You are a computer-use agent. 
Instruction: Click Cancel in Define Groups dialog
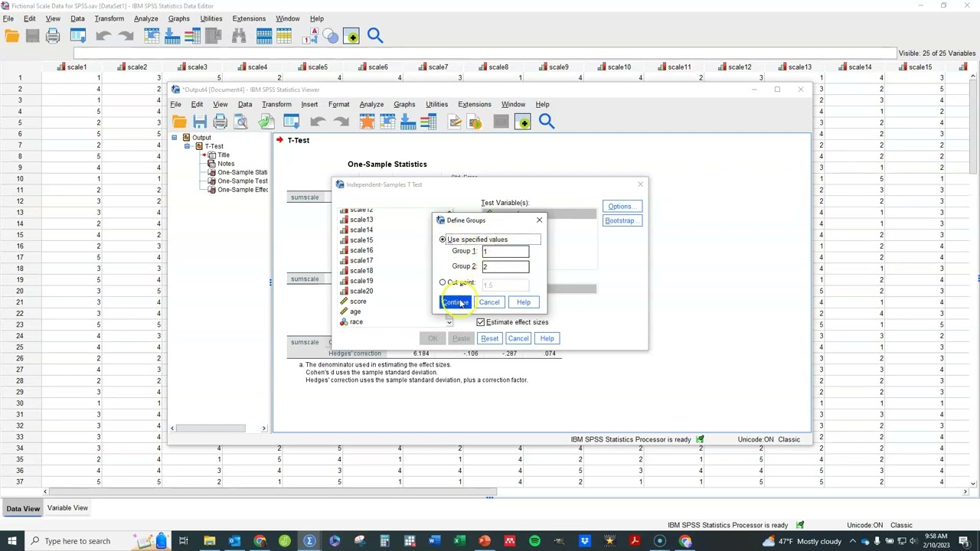point(488,302)
